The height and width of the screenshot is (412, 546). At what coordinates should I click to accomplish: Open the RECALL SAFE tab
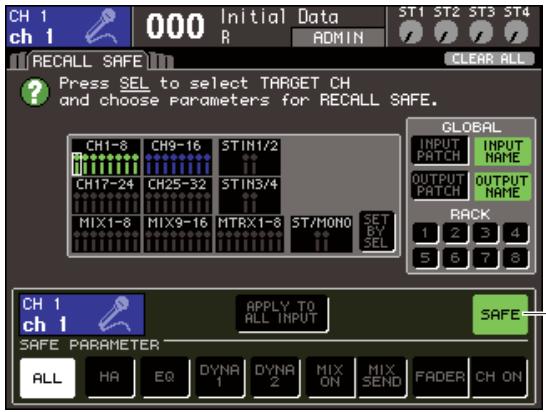click(87, 61)
